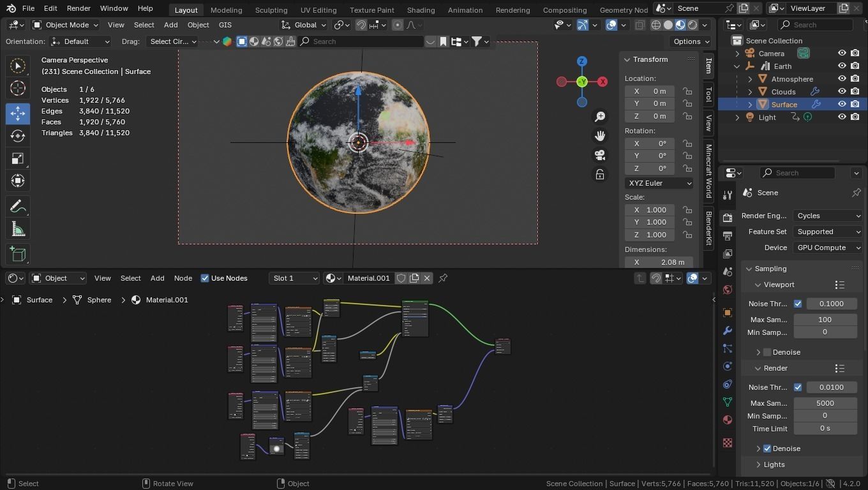Adjust the Viewport Max Samples value field
The image size is (868, 490).
click(825, 320)
